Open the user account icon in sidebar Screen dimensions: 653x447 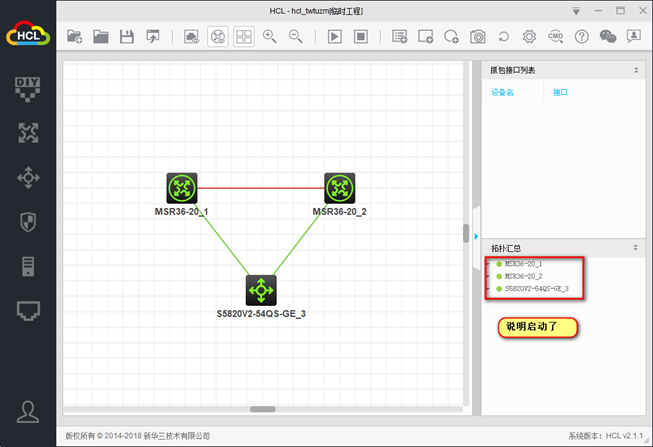[28, 412]
